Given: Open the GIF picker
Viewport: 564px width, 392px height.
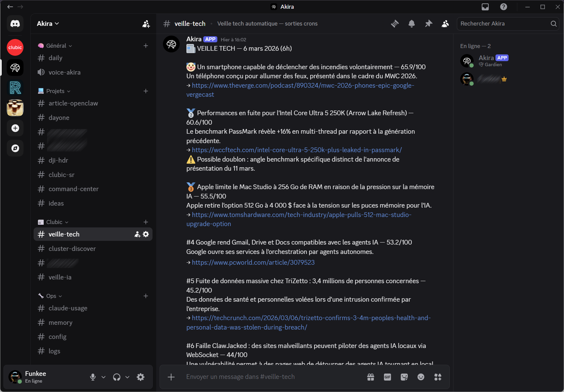Looking at the screenshot, I should [x=387, y=377].
